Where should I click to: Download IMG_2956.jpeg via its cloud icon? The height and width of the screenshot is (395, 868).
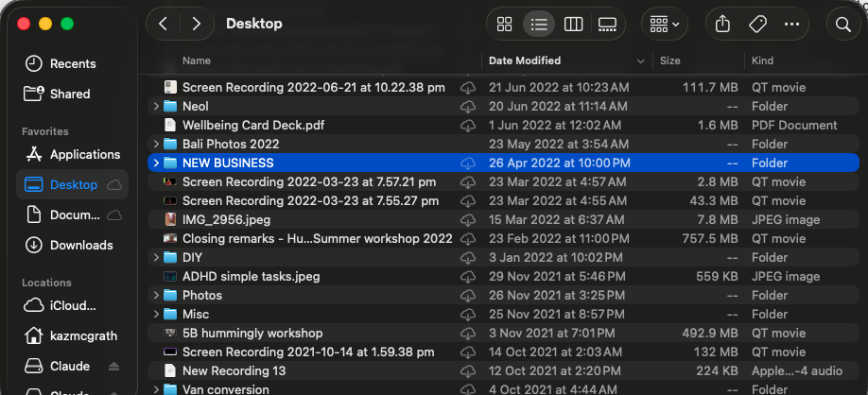coord(468,220)
